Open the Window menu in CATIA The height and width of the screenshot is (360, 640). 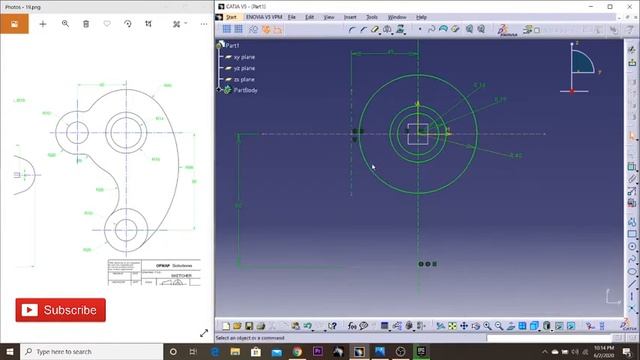pyautogui.click(x=397, y=17)
